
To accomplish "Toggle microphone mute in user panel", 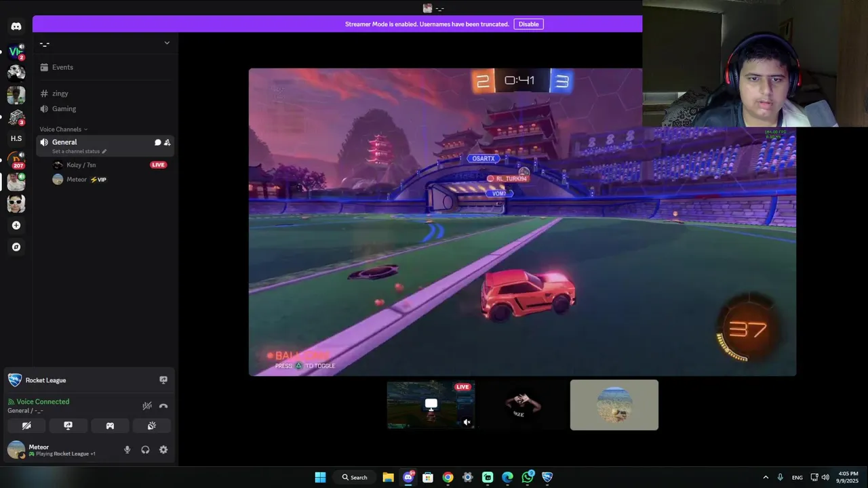I will [127, 449].
